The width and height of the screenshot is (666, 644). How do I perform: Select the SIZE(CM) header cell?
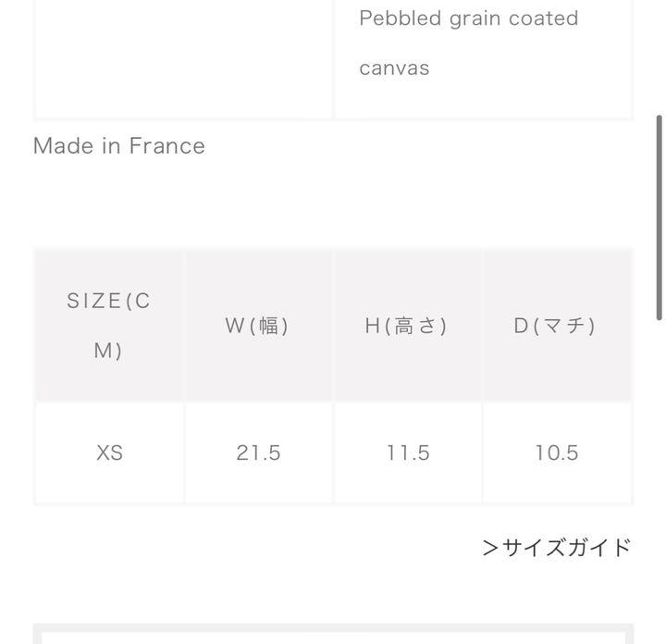point(109,326)
